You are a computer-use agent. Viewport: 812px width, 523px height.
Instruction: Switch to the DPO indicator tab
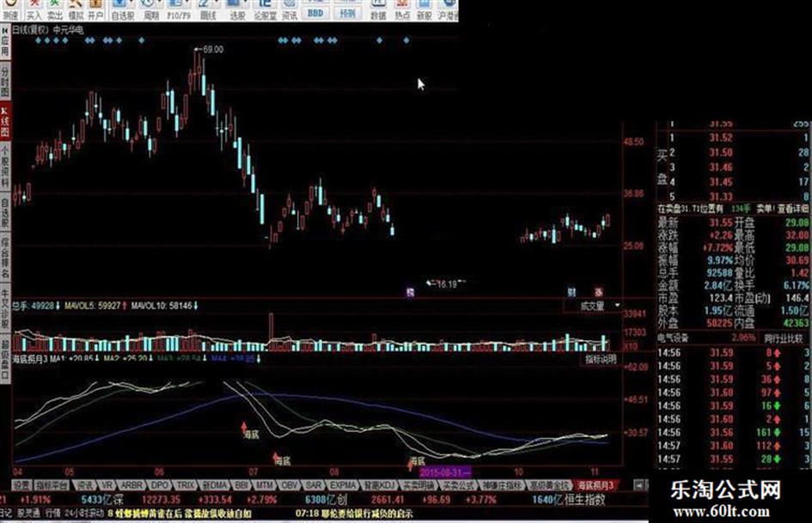[159, 486]
